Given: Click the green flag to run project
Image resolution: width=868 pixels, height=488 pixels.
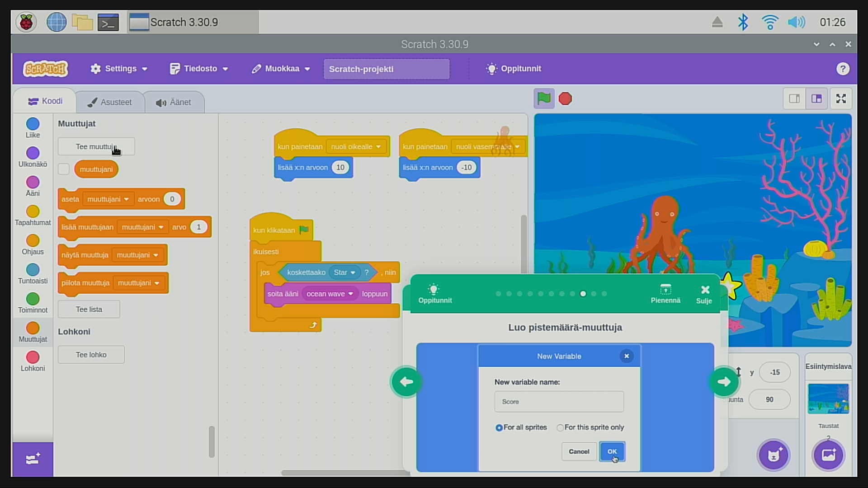Looking at the screenshot, I should pos(544,99).
